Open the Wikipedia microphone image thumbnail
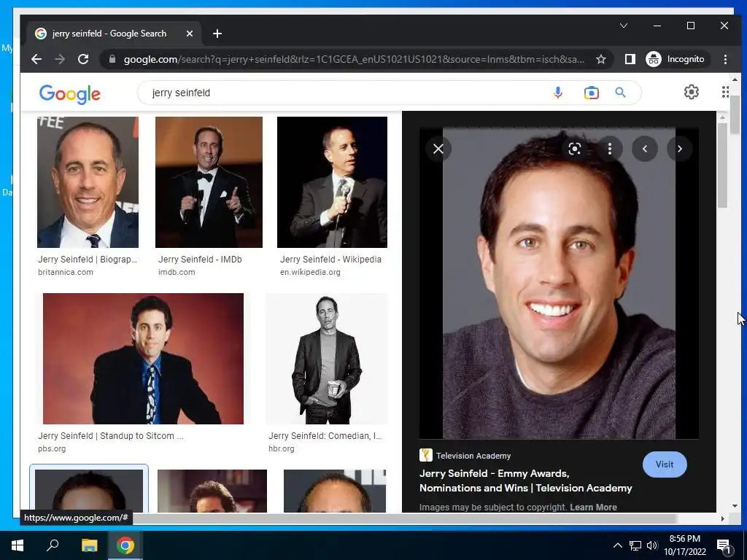This screenshot has height=560, width=747. pos(332,182)
